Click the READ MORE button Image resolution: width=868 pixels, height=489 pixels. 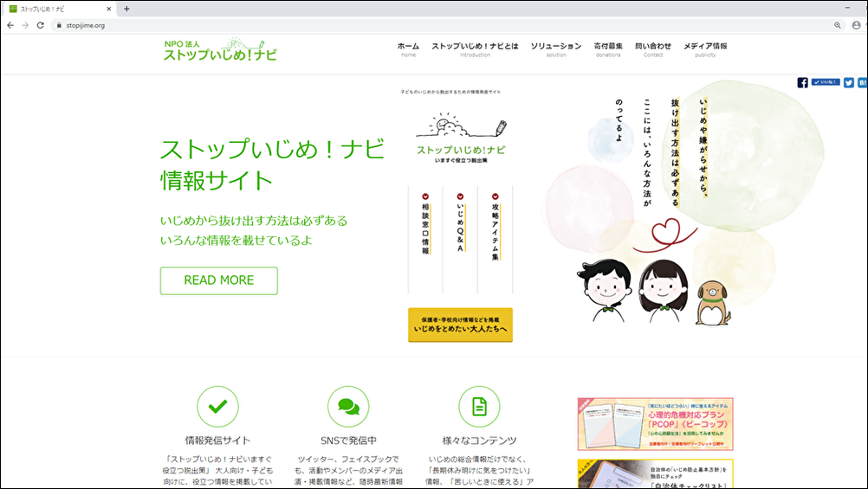click(218, 280)
